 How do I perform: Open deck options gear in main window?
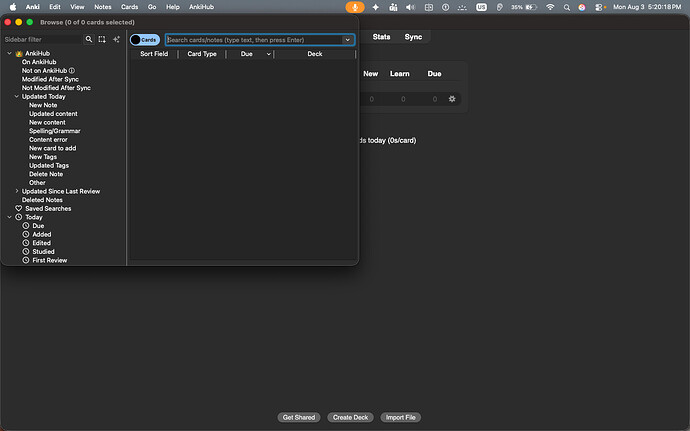coord(452,99)
